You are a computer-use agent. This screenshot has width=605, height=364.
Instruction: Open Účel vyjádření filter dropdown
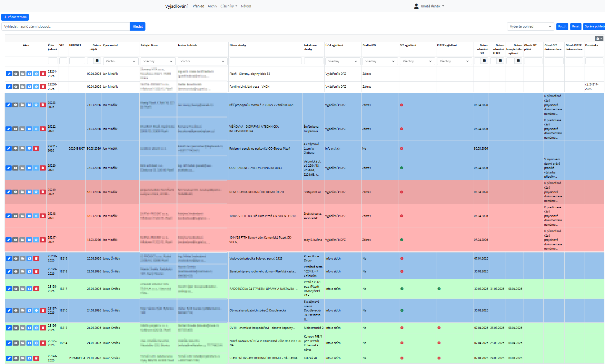343,61
